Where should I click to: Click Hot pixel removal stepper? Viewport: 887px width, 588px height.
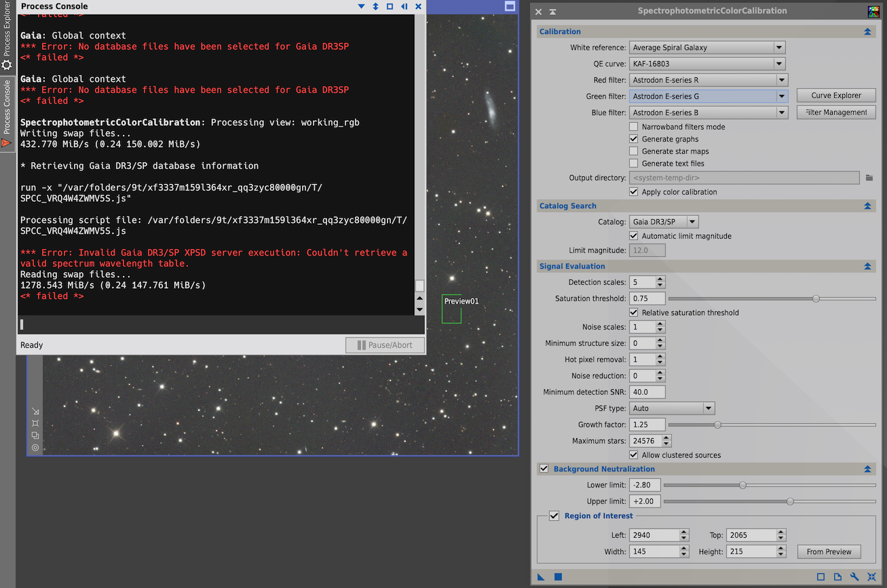tap(660, 359)
